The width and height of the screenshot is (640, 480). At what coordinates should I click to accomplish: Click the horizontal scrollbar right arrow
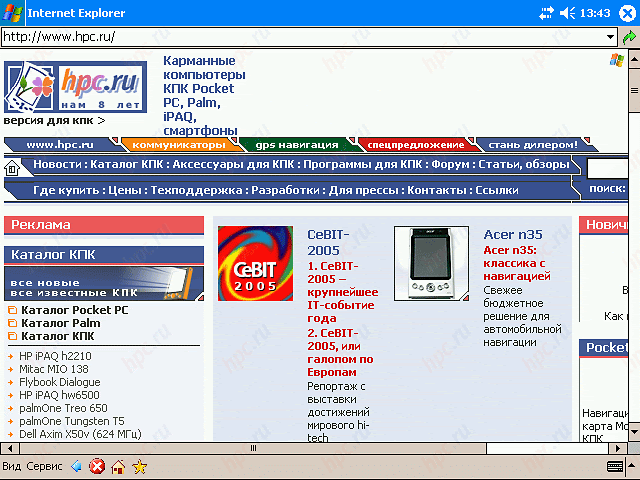pyautogui.click(x=618, y=448)
